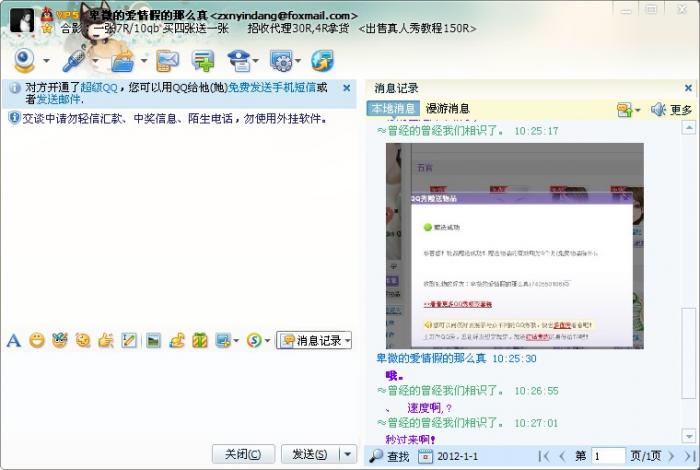Open the font settings letter A

coord(14,341)
